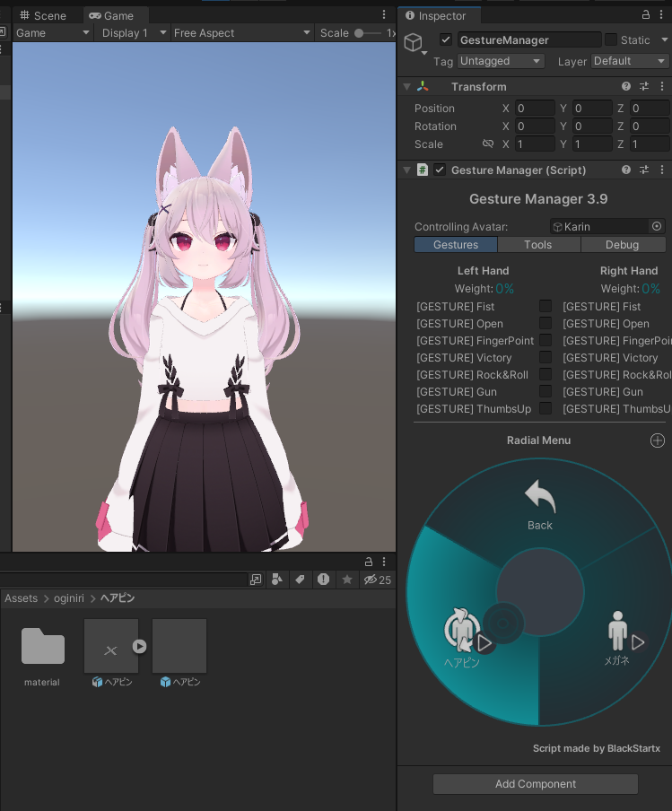672x811 pixels.
Task: Collapse the Gesture Manager (Script) component
Action: click(407, 170)
